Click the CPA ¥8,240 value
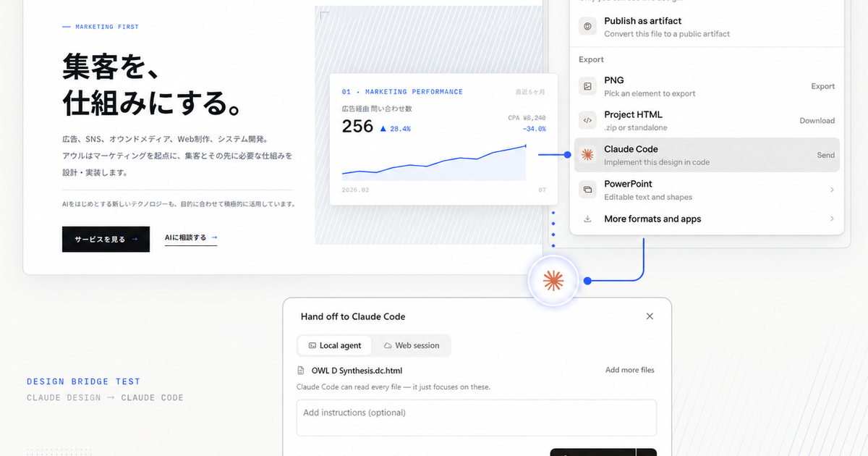 coord(527,117)
